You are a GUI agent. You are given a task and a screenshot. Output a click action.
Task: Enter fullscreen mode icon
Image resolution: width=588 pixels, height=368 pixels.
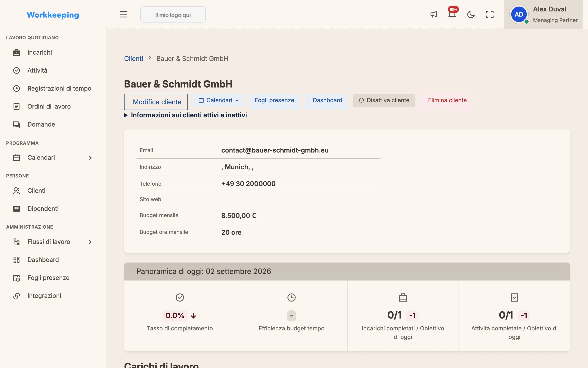490,14
